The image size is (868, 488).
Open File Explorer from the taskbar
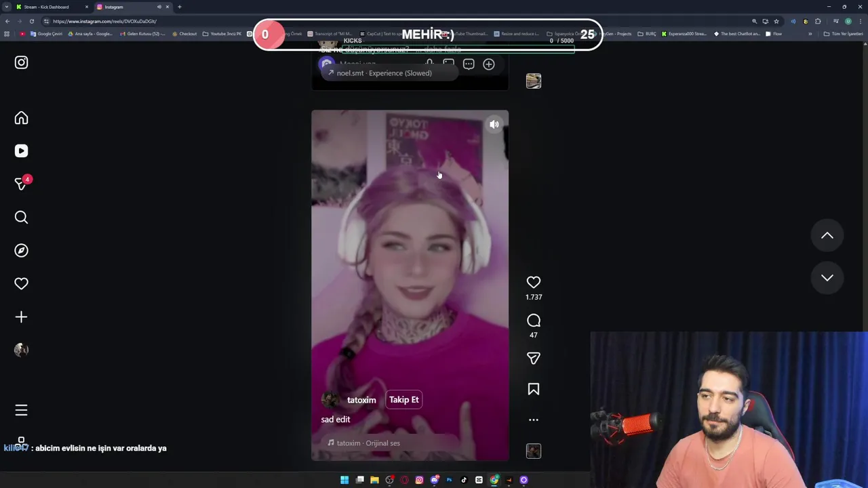click(374, 480)
